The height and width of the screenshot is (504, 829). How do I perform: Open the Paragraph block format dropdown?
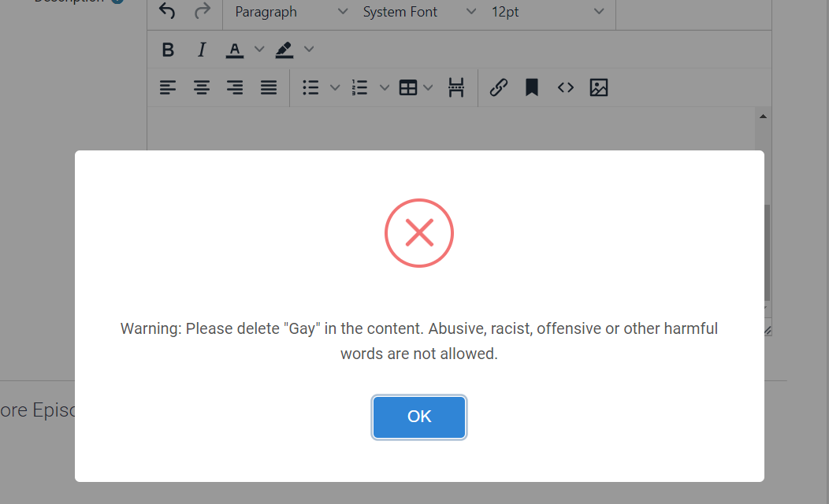point(291,12)
